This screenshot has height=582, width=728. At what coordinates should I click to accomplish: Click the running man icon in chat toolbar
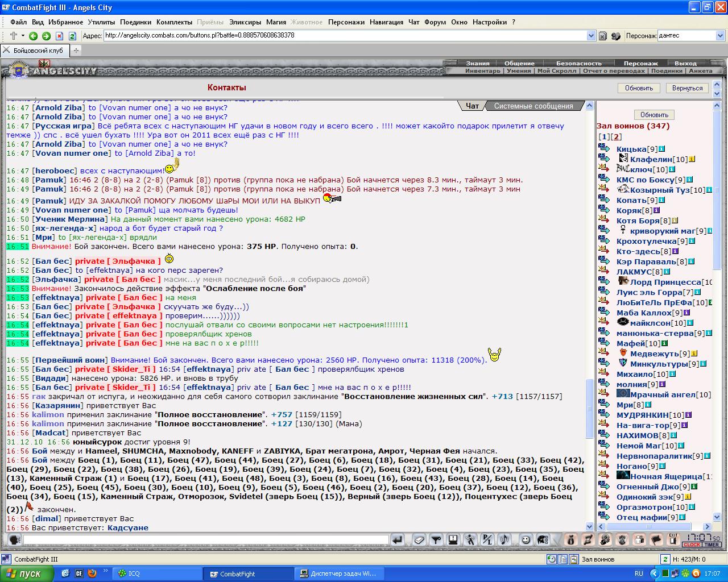click(470, 539)
